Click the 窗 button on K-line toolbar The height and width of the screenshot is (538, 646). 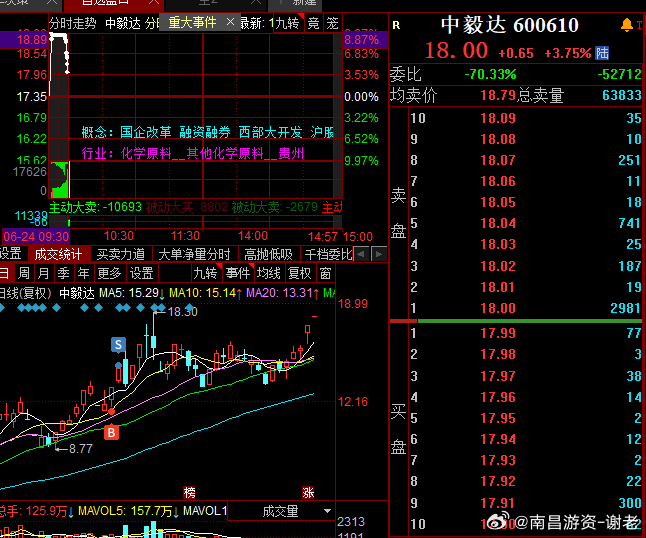(325, 273)
